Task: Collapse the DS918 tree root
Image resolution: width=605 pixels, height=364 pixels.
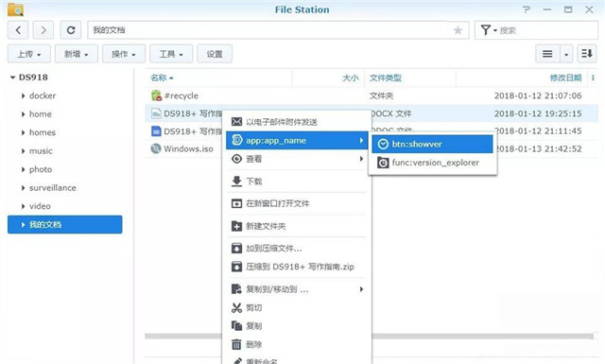Action: pyautogui.click(x=12, y=78)
